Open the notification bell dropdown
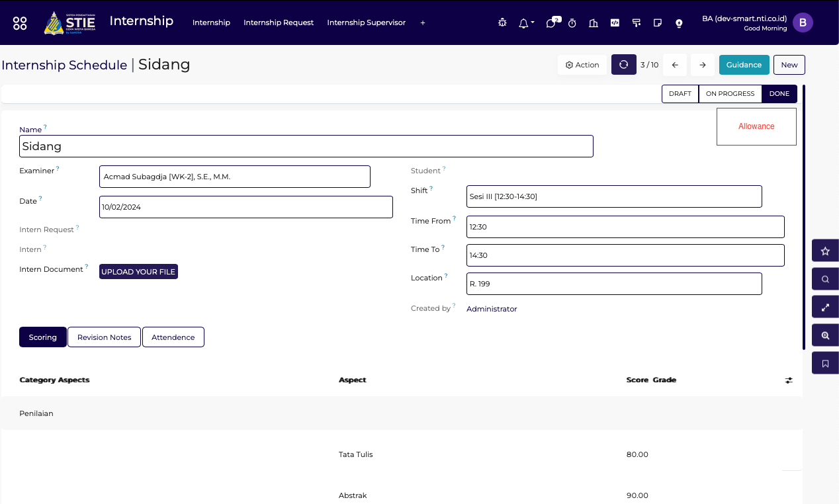 [525, 23]
